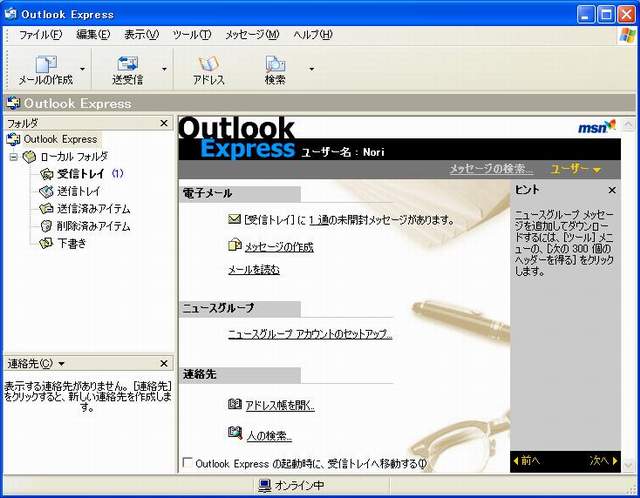Click 前へ previous tip button
This screenshot has width=640, height=498.
tap(527, 461)
